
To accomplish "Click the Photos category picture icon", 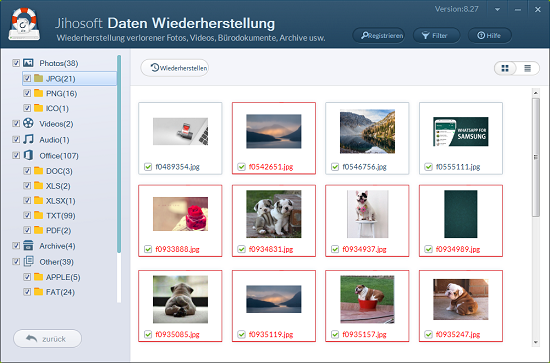I will pyautogui.click(x=28, y=63).
